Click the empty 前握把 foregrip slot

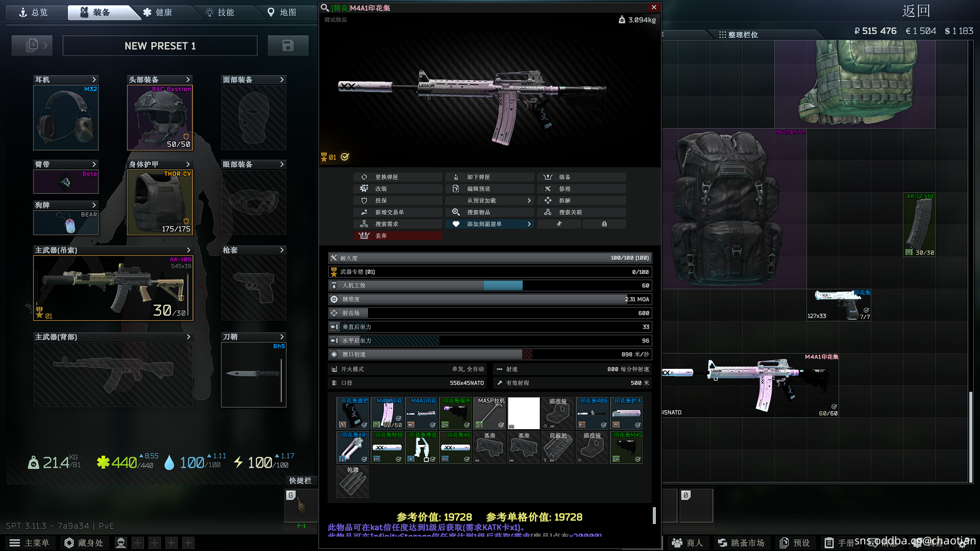pos(558,447)
